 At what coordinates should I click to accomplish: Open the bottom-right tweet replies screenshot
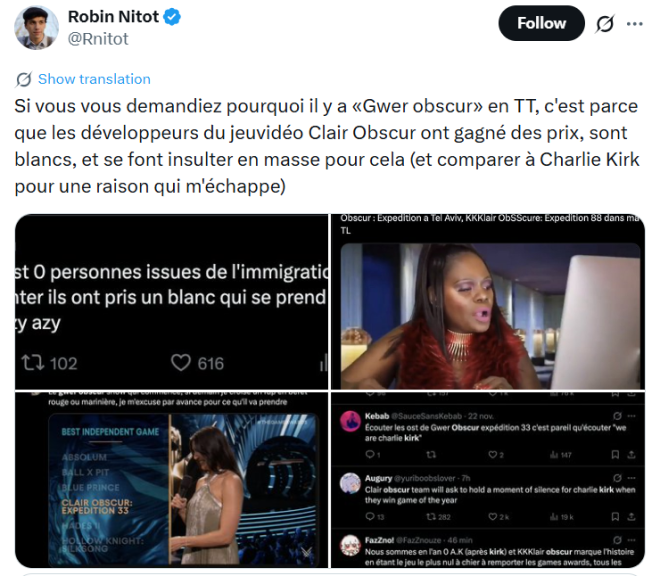click(488, 480)
